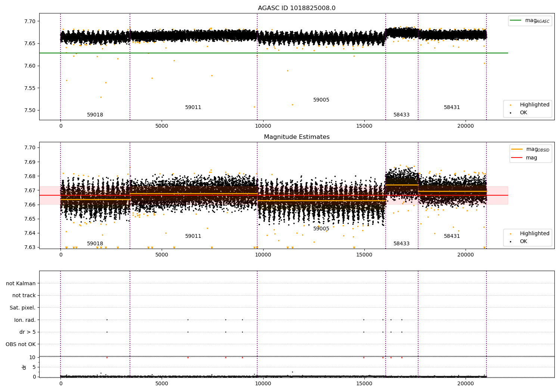The height and width of the screenshot is (392, 560).
Task: Click the 'dr > 5' axis label
Action: pos(28,332)
